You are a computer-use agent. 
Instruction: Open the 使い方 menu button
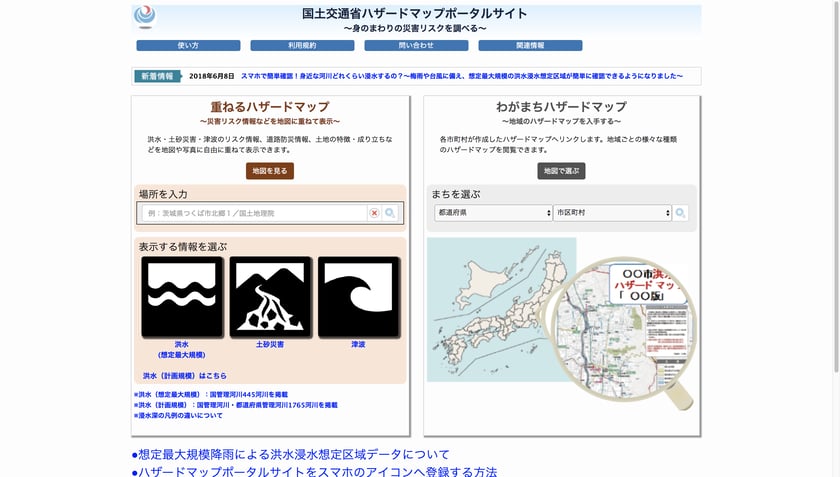tap(188, 46)
